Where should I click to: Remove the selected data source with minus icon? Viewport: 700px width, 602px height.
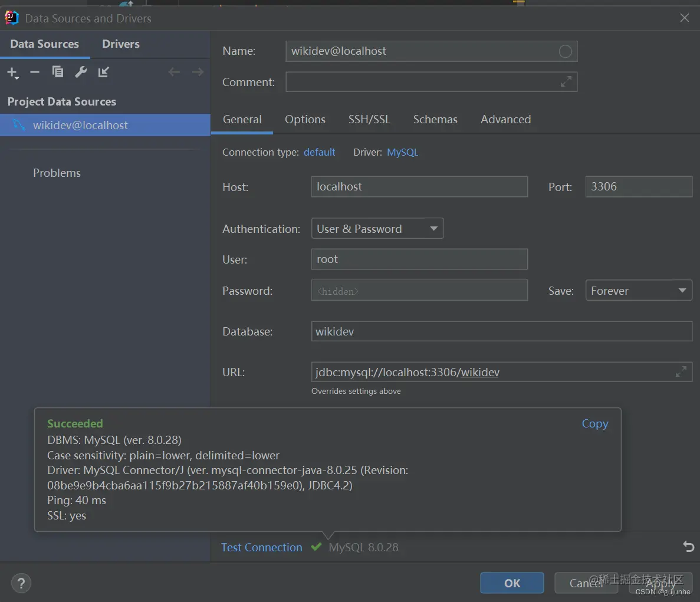point(34,72)
